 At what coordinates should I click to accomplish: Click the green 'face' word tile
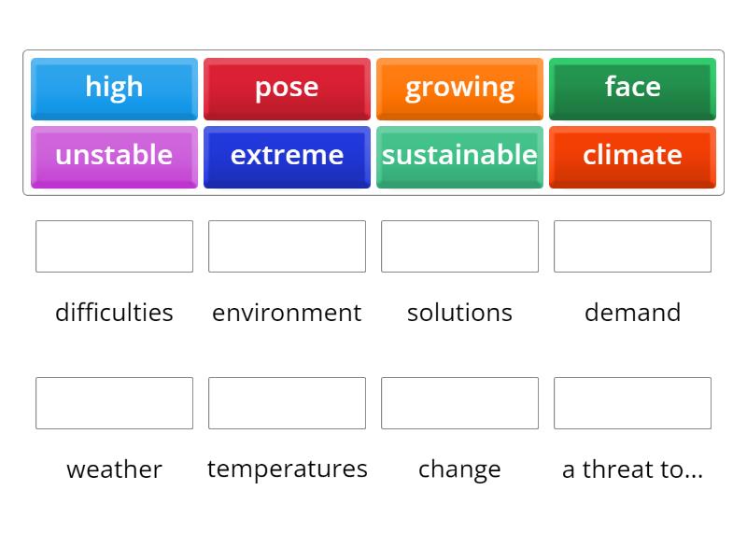click(632, 87)
